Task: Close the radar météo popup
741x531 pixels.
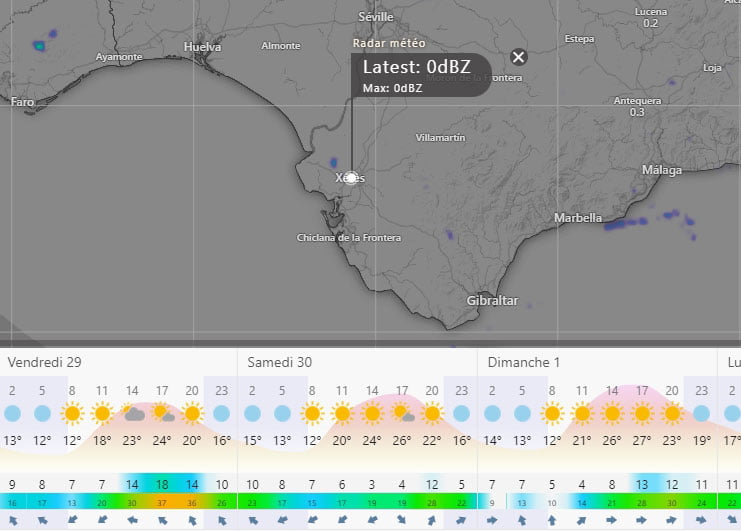Action: click(x=518, y=57)
